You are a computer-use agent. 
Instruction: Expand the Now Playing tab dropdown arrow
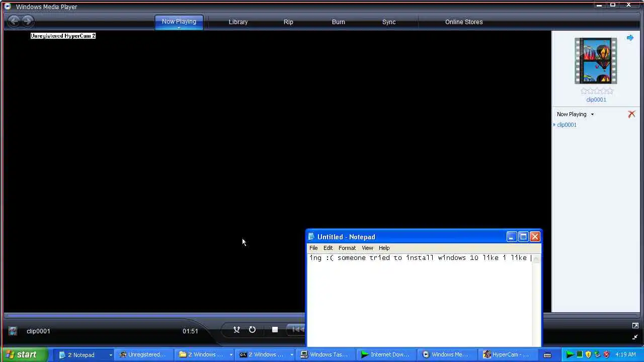pyautogui.click(x=179, y=28)
